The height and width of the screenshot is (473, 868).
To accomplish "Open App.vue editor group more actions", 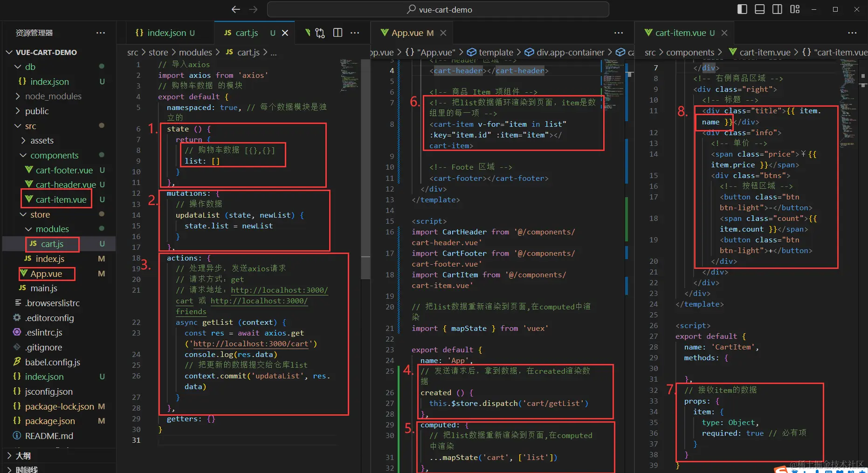I will point(619,33).
